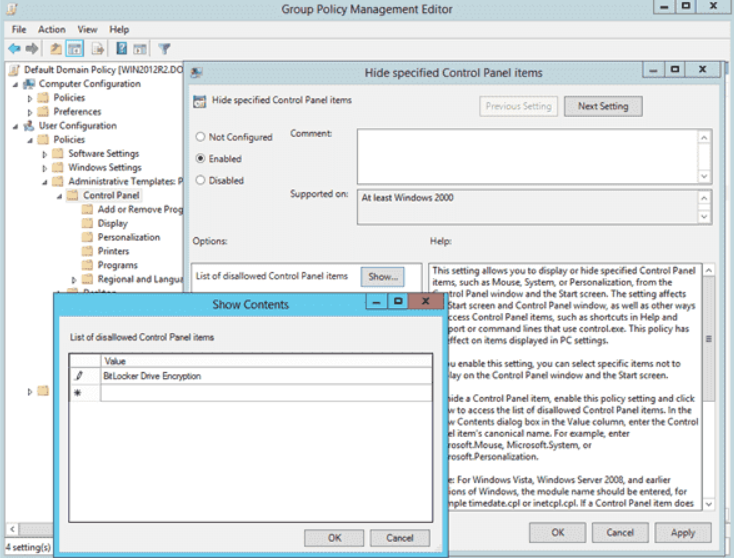This screenshot has width=734, height=558.
Task: Click Cancel in the Hide specified Control Panel items dialog
Action: 620,533
